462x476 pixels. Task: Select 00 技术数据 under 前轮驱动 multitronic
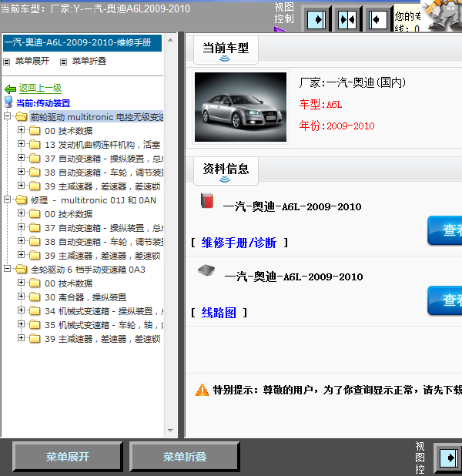(69, 131)
